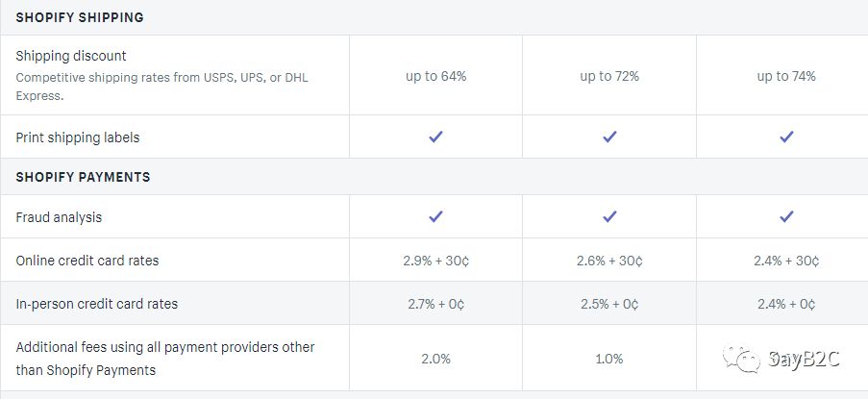Screen dimensions: 868x399
Task: Click the 2.0% additional fees value
Action: click(436, 359)
